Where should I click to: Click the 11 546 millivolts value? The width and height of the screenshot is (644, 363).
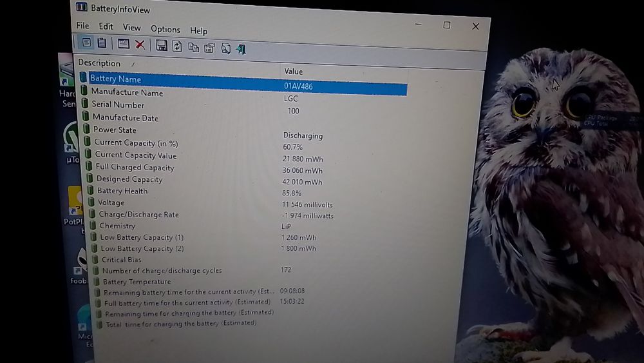307,204
